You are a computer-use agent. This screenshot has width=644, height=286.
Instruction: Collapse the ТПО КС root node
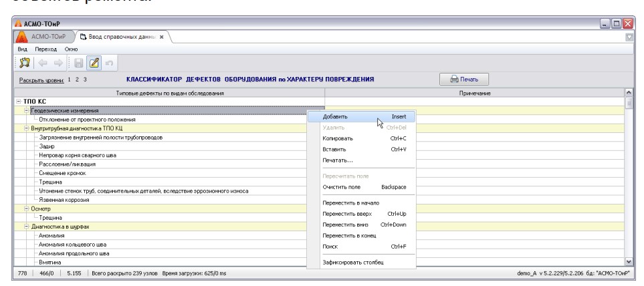6,101
